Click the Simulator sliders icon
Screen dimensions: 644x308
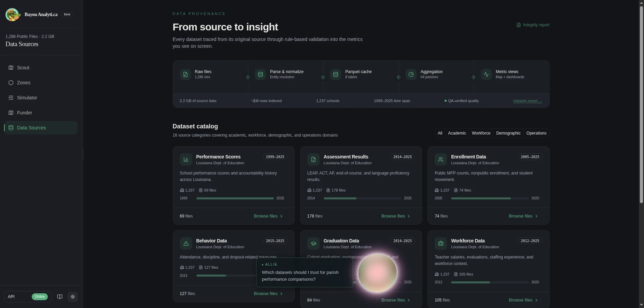click(x=11, y=98)
